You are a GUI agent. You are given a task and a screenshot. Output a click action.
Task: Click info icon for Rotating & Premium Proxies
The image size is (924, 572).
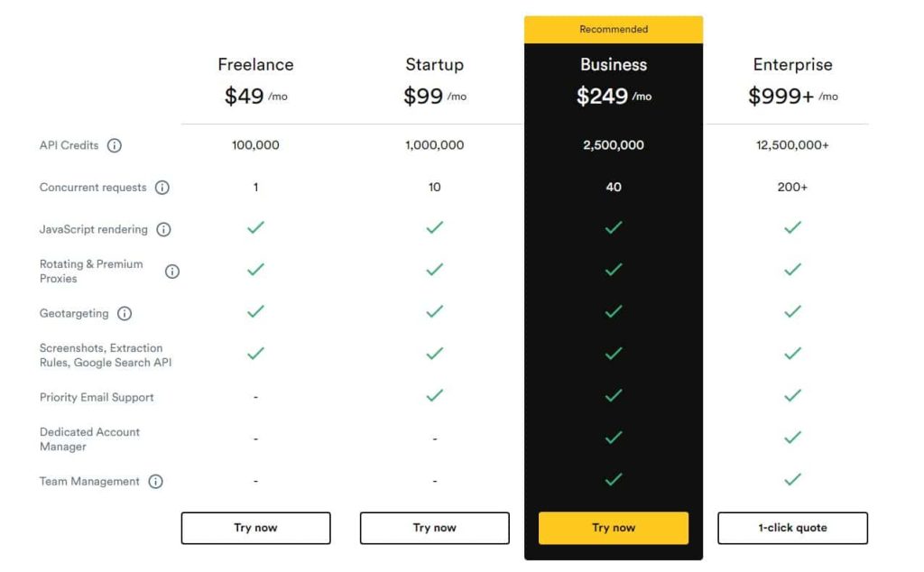point(172,272)
